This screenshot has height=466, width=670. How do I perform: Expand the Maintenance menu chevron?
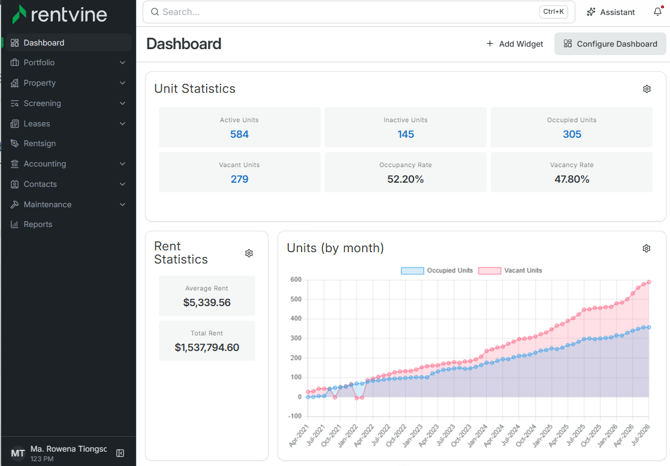pos(123,205)
